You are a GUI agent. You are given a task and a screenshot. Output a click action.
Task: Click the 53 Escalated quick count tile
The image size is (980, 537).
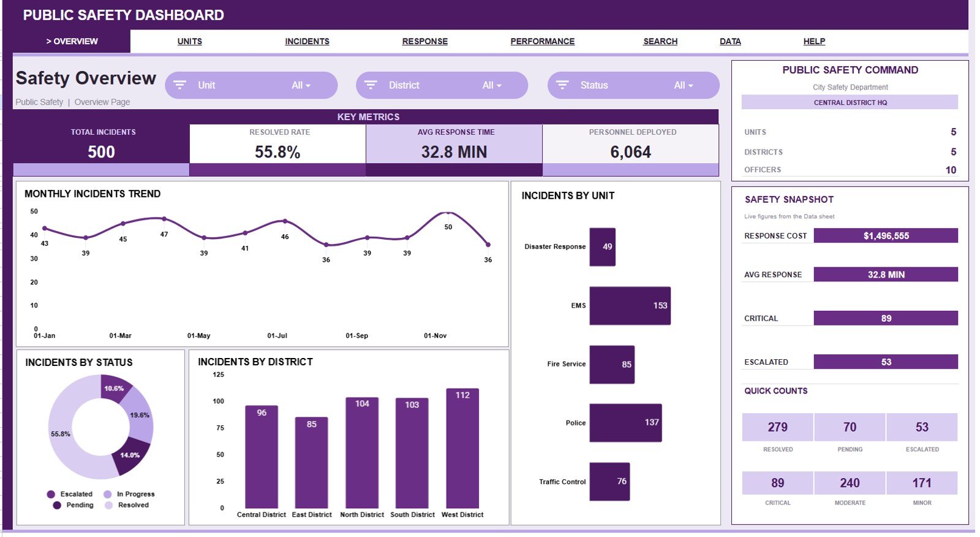[922, 427]
